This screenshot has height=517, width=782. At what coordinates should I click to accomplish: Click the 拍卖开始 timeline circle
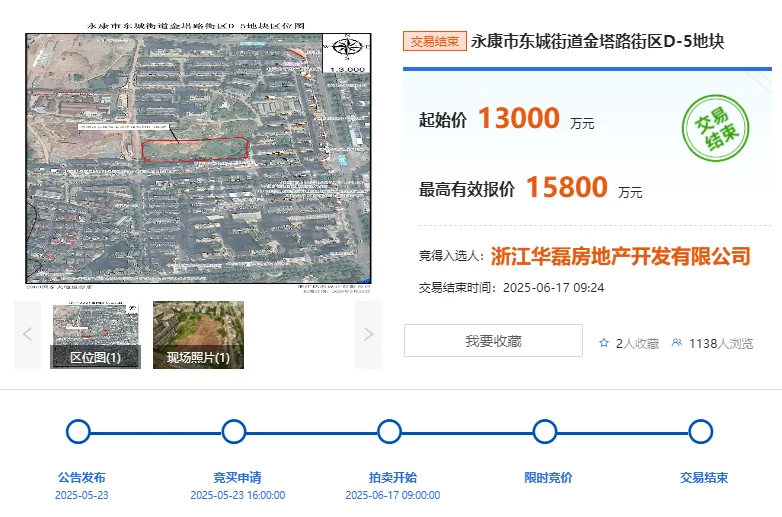pyautogui.click(x=390, y=432)
